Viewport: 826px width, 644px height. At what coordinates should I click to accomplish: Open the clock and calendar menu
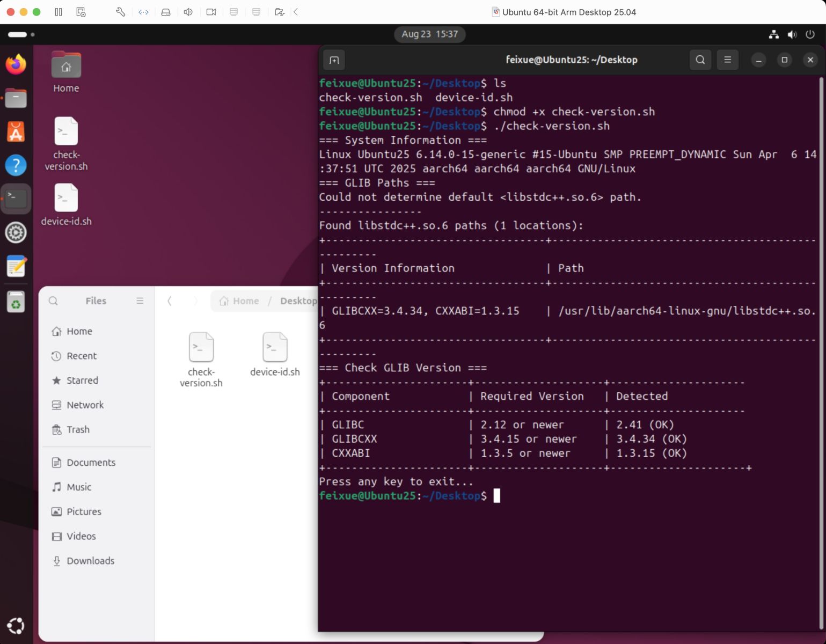click(429, 34)
